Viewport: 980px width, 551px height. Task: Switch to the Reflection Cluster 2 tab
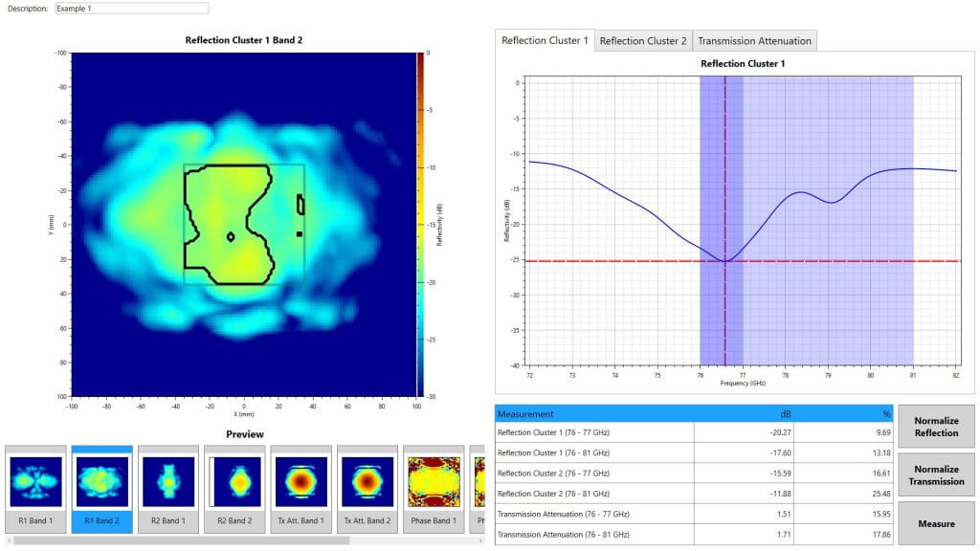tap(643, 40)
